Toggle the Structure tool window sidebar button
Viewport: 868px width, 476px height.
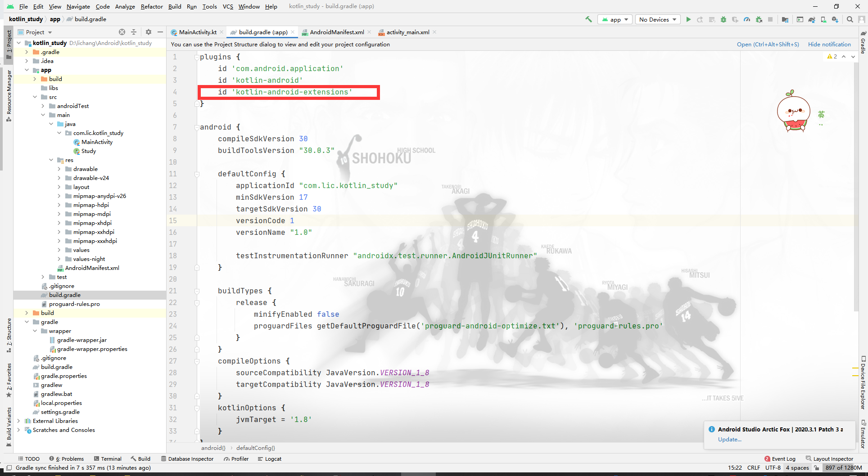click(x=9, y=335)
